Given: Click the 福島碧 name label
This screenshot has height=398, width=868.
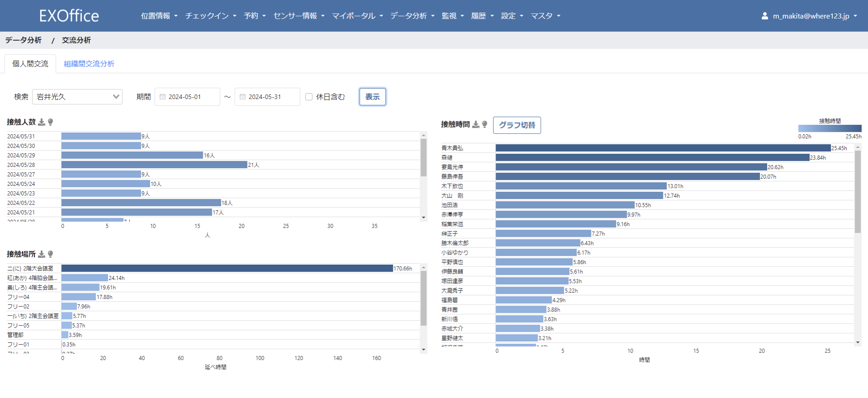Looking at the screenshot, I should [449, 300].
